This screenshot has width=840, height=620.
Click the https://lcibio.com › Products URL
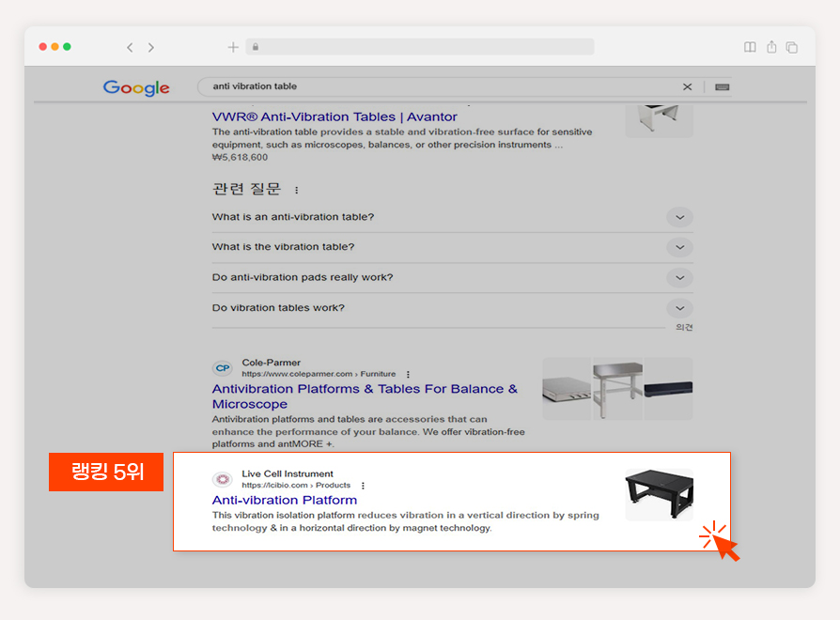tap(296, 485)
